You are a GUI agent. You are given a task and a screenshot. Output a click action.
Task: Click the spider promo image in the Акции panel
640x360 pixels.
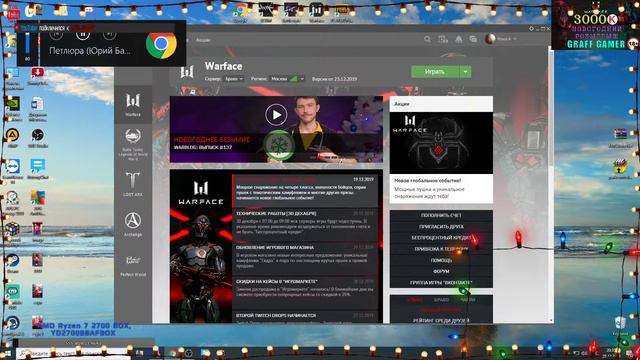[x=441, y=143]
